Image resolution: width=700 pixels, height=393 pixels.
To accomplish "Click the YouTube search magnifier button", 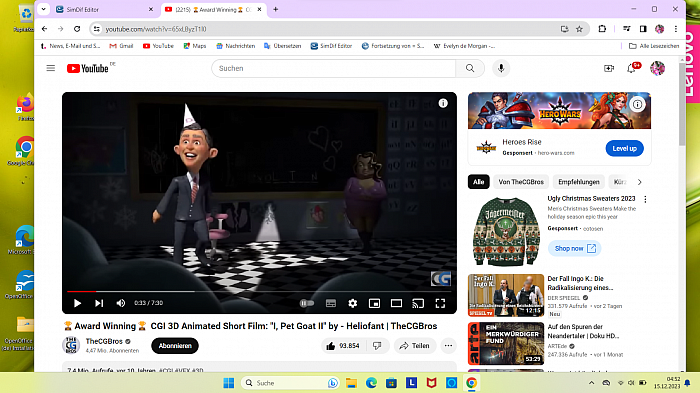I will point(470,68).
